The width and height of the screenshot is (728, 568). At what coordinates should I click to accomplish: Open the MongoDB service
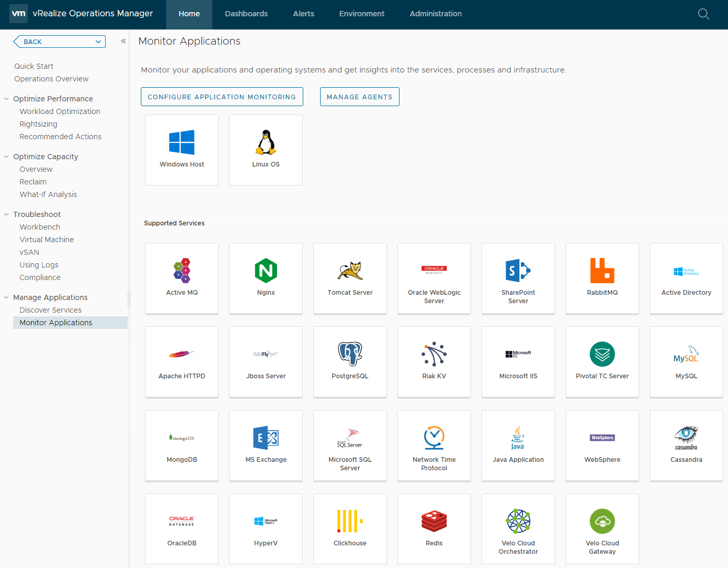click(x=181, y=446)
